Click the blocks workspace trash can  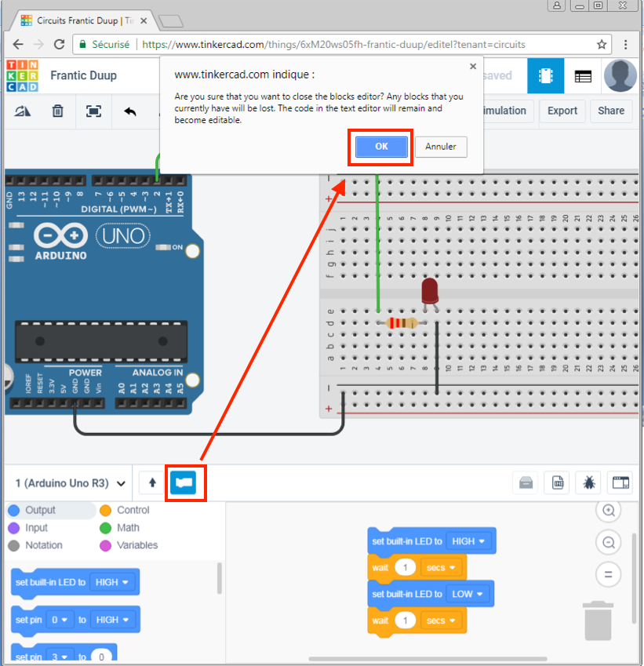point(598,621)
